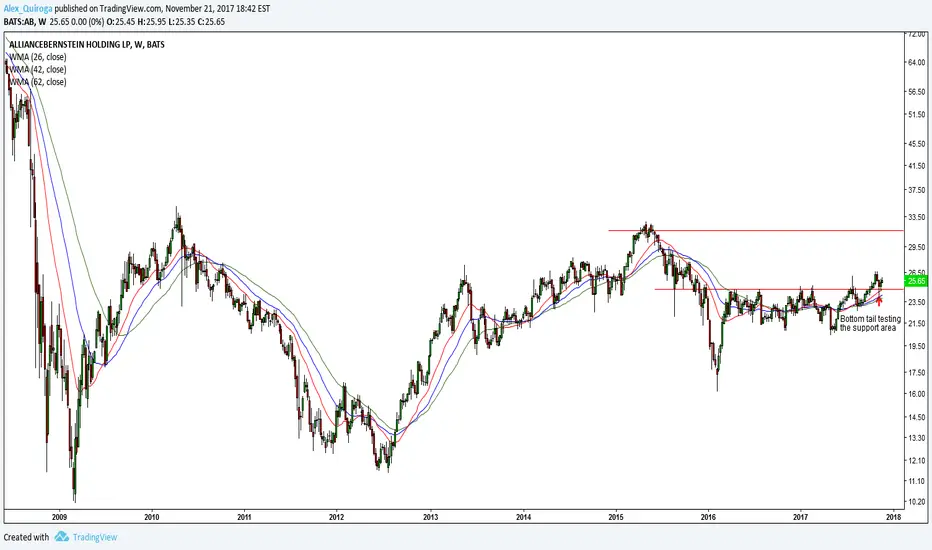Click the C:25.65 close value in header

point(211,21)
